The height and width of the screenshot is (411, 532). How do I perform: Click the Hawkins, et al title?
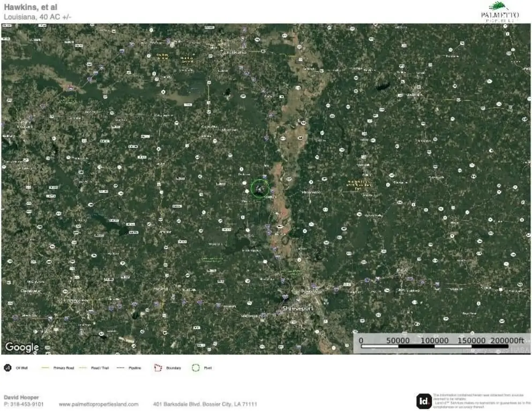point(31,7)
